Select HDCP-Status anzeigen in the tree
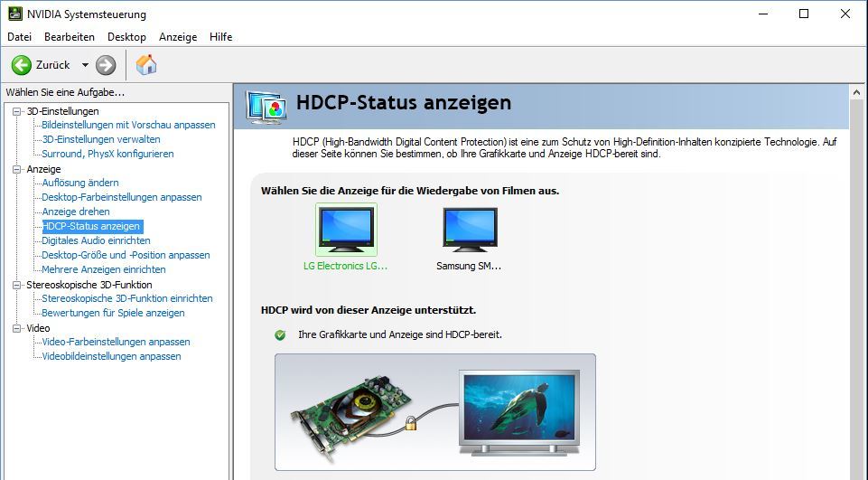Screen dimensions: 868x480 click(x=92, y=226)
